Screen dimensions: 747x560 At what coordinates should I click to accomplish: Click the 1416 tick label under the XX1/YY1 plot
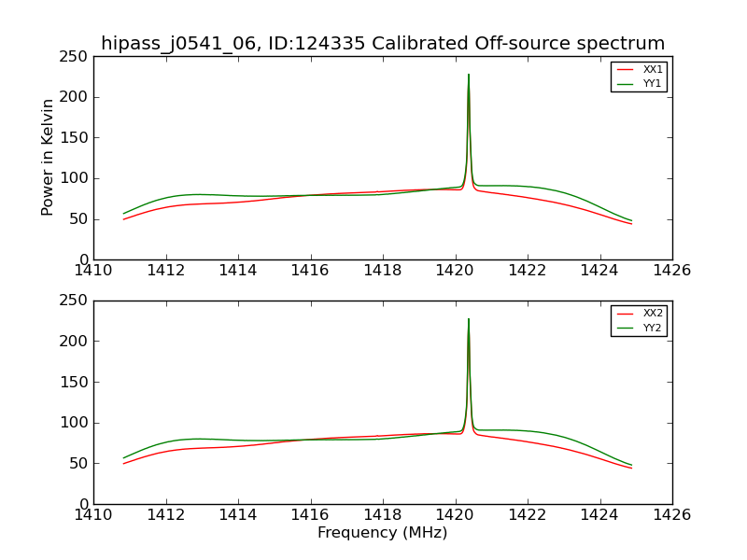(311, 271)
